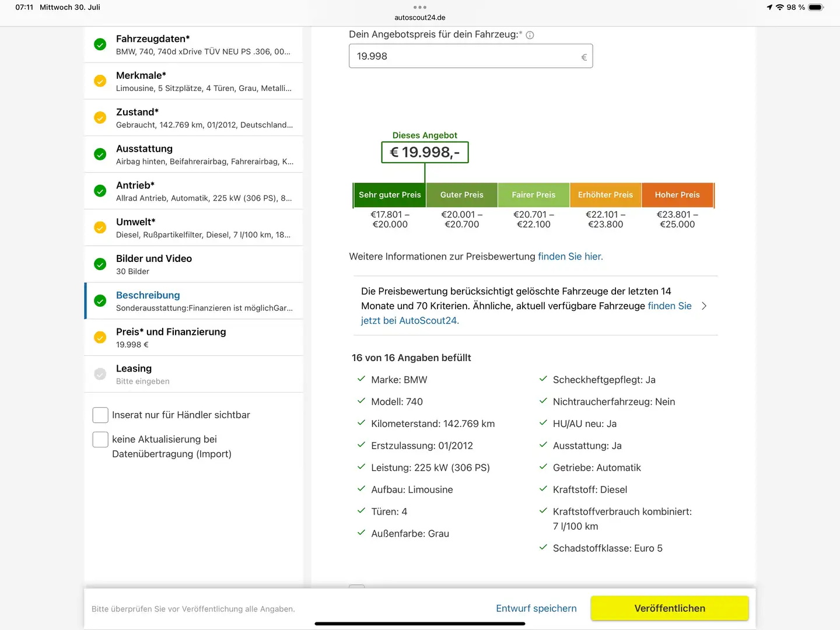Expand the Preisbewertung info chevron
Viewport: 840px width, 630px height.
[704, 306]
